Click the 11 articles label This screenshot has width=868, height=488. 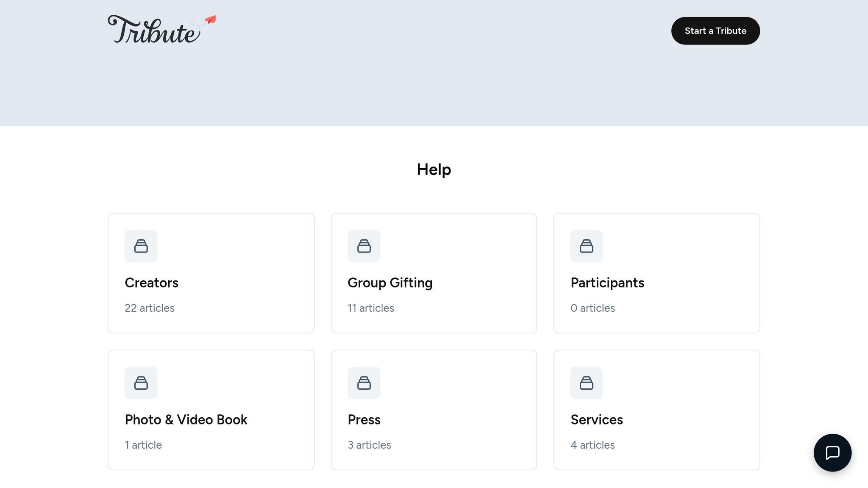(x=370, y=308)
